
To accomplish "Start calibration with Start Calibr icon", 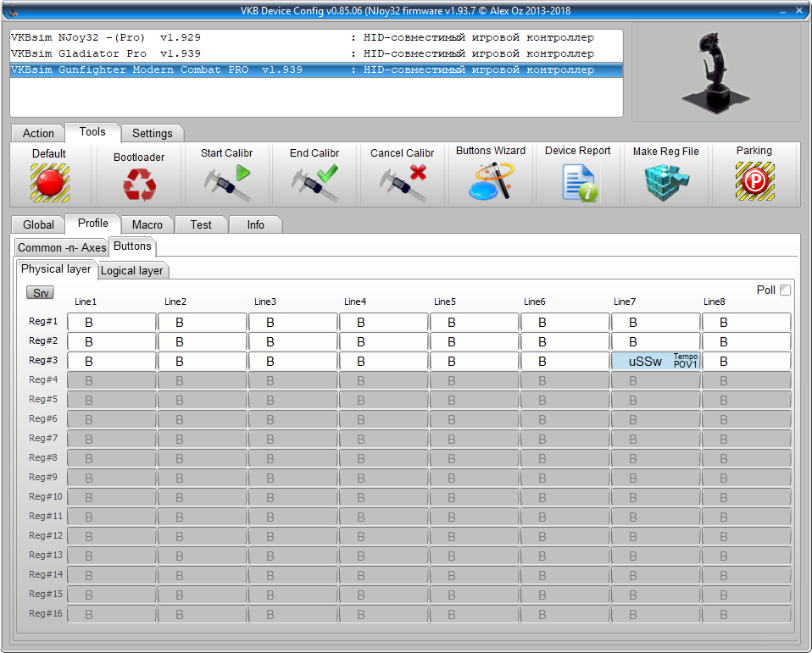I will coord(227,183).
